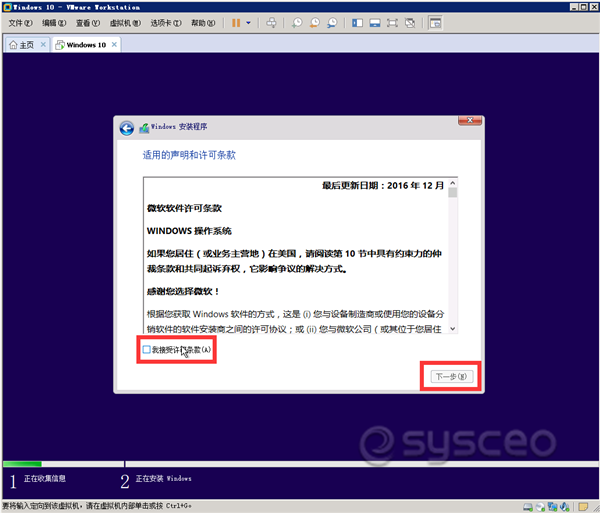Click the 适用的声明和许可条款 heading
The height and width of the screenshot is (513, 600).
[189, 155]
